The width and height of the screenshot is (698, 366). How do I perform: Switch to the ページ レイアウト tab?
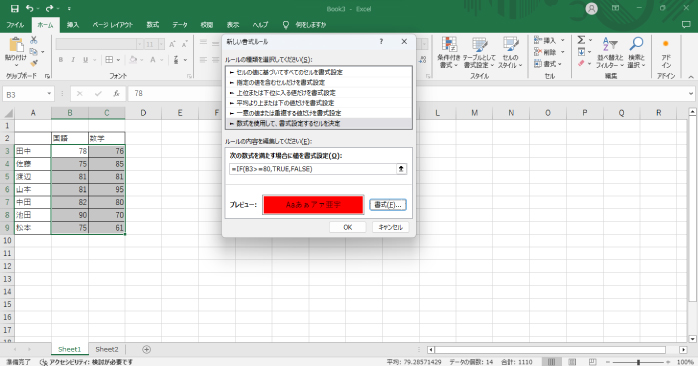pyautogui.click(x=113, y=24)
